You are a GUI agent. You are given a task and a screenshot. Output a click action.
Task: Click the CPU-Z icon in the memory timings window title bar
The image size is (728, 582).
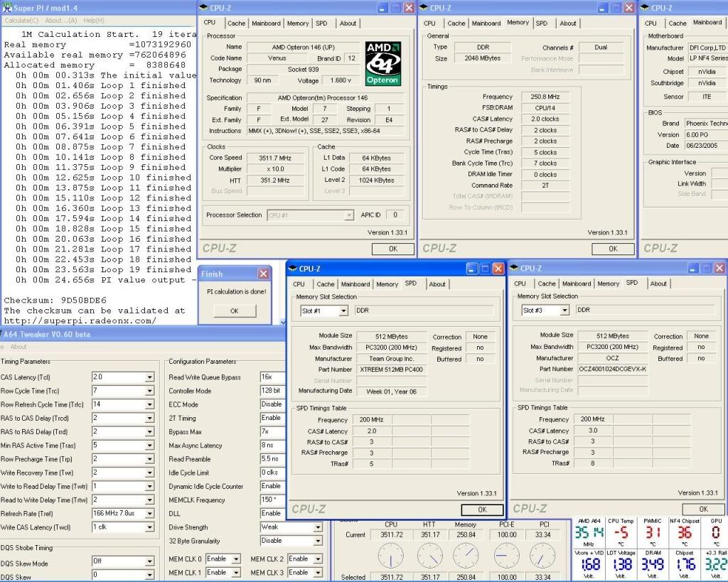(x=424, y=7)
